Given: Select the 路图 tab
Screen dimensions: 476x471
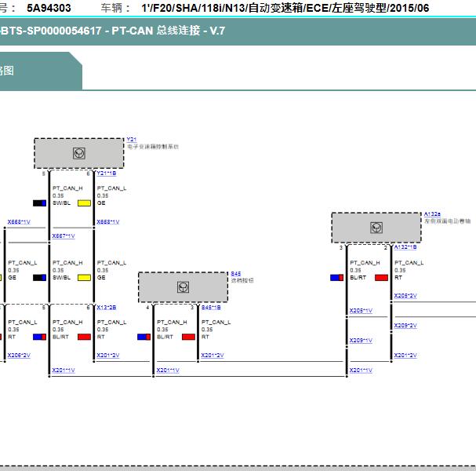Looking at the screenshot, I should click(41, 71).
